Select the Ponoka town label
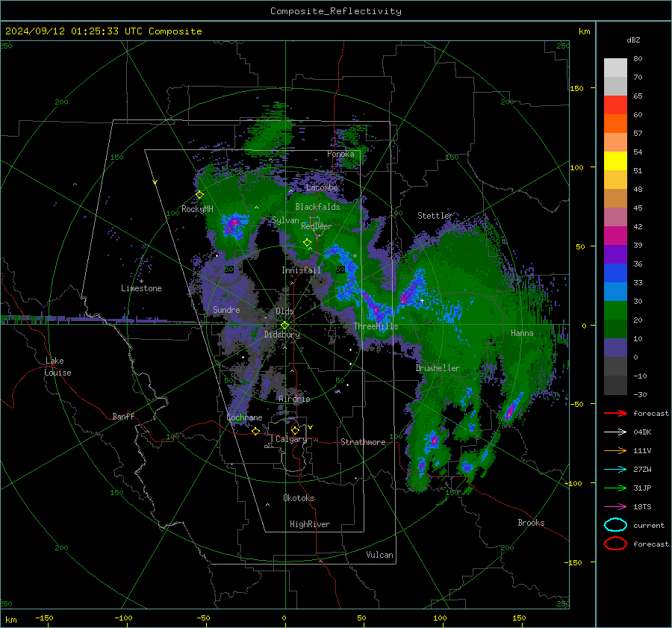 point(340,154)
